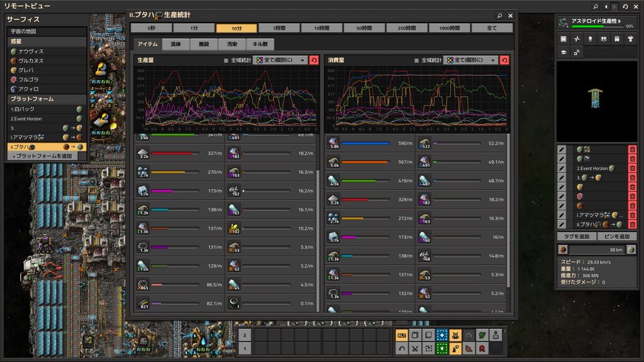The height and width of the screenshot is (362, 644).
Task: Switch to the 施設 tab
Action: tap(204, 44)
